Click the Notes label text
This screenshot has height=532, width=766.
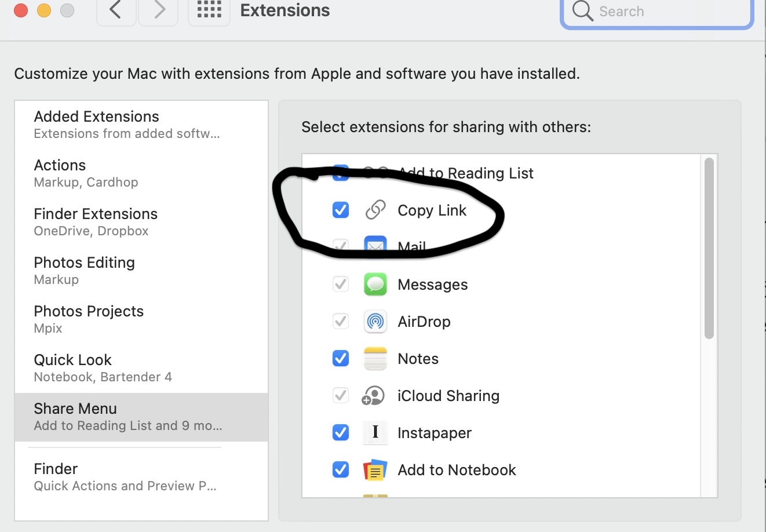[x=418, y=359]
